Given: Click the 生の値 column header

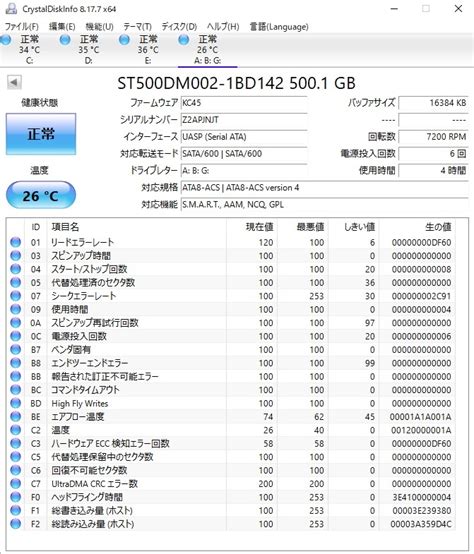Looking at the screenshot, I should pos(417,227).
